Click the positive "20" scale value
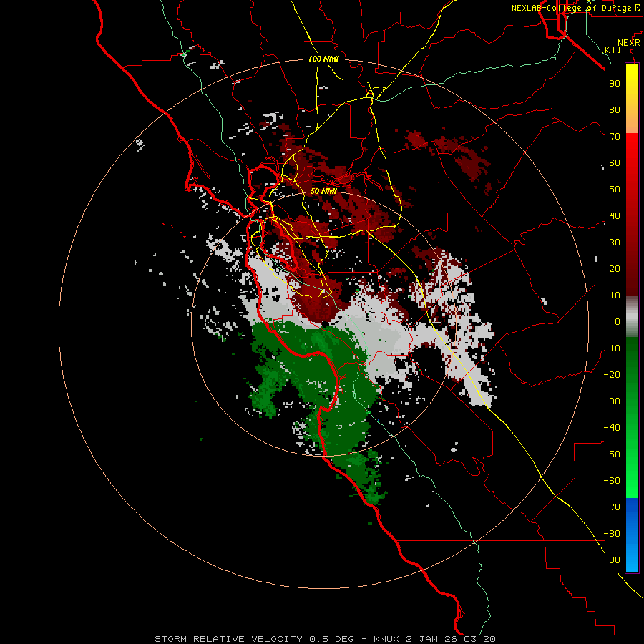This screenshot has width=644, height=644. (615, 269)
